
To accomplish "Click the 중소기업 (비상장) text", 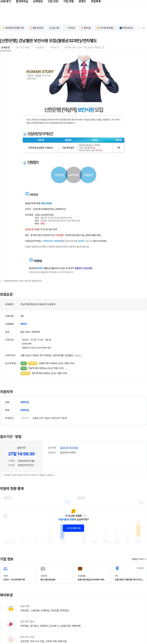I will 48,579.
